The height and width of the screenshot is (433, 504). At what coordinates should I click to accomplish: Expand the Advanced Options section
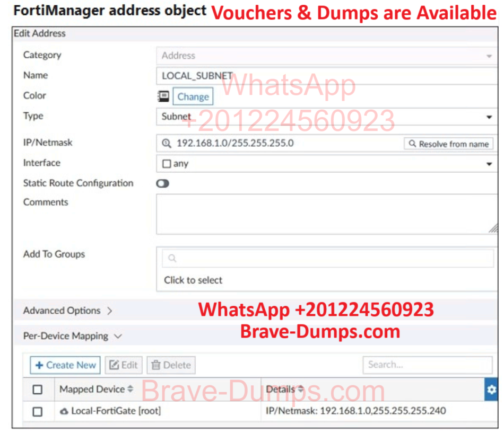click(67, 311)
